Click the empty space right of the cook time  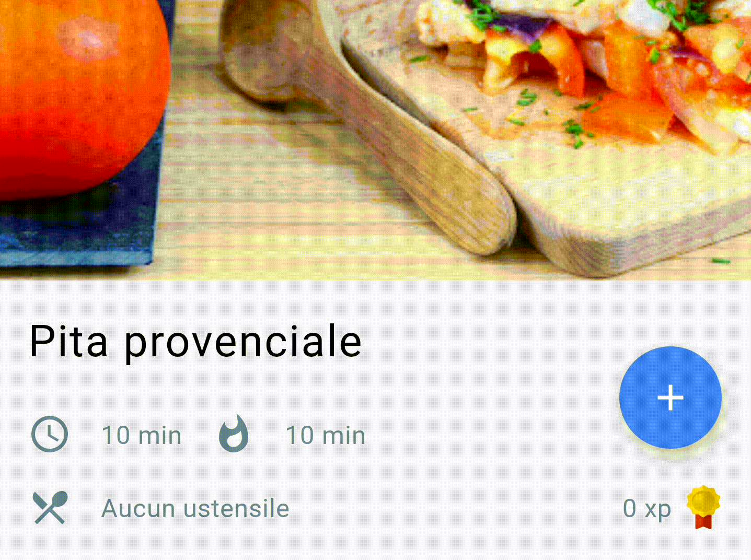(491, 435)
